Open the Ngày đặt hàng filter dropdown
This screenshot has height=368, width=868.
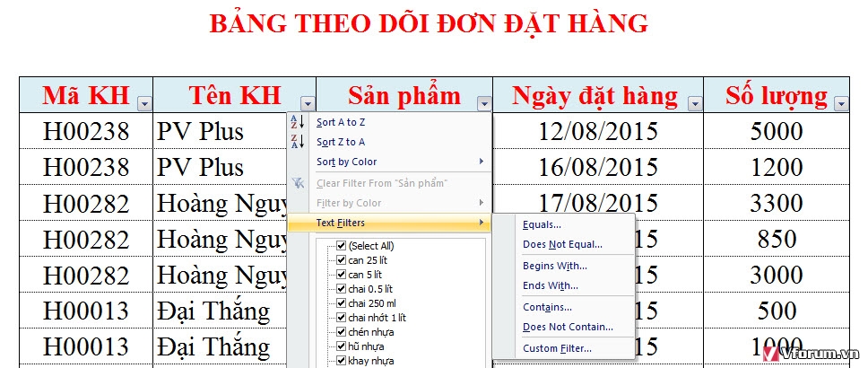click(695, 103)
